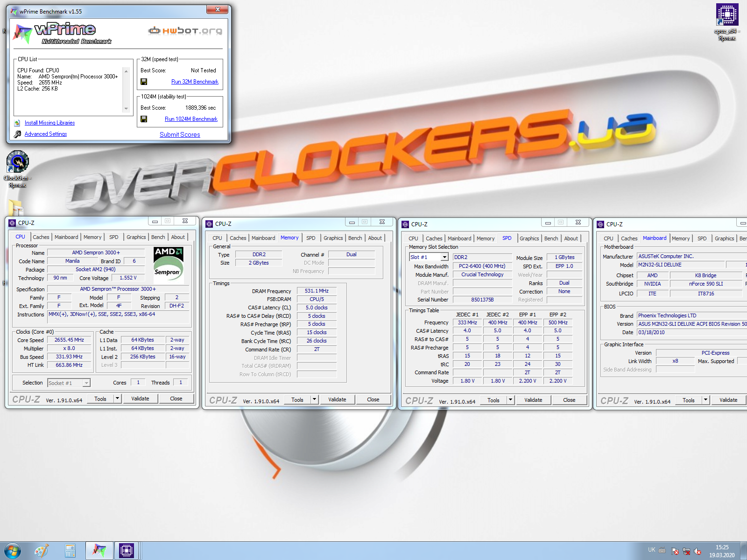Select SPD tab in the Mainboard window

[702, 238]
